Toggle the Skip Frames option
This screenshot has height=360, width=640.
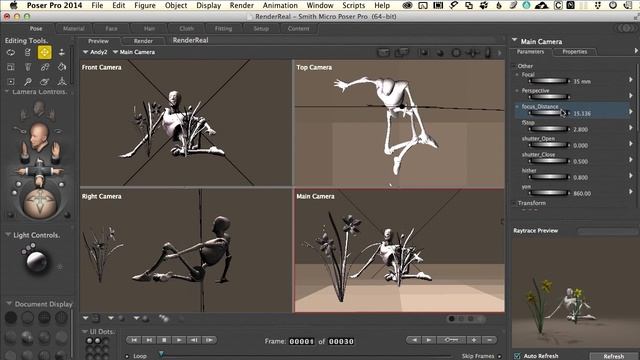[x=499, y=356]
